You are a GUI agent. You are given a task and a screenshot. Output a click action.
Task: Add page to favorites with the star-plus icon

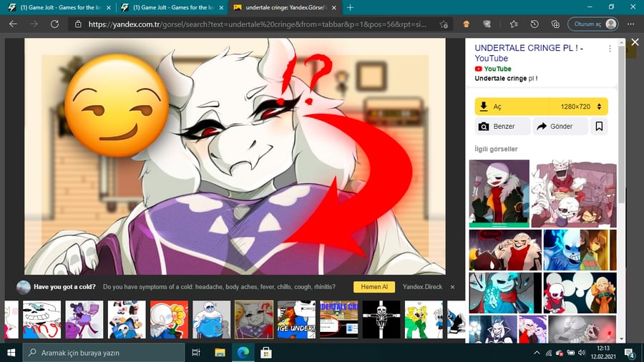[x=444, y=24]
